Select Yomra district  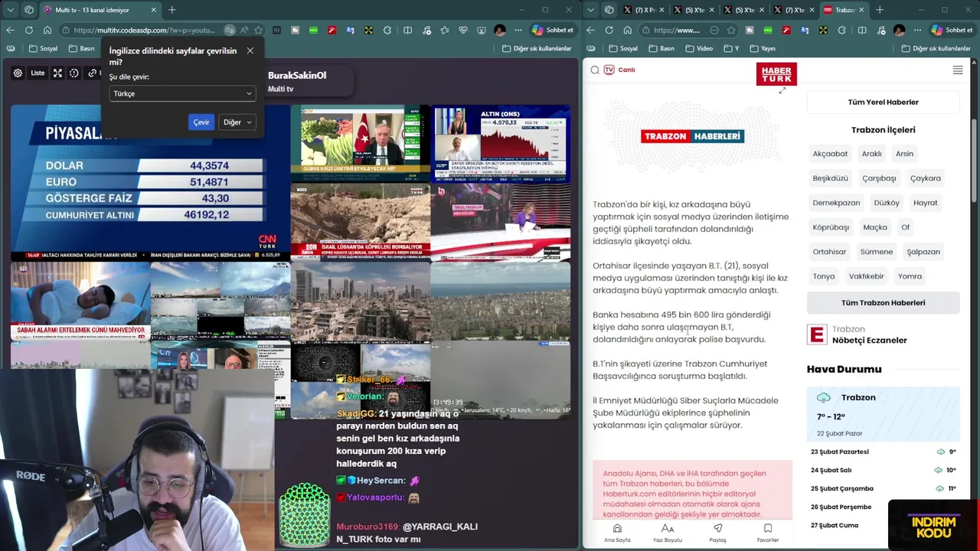pyautogui.click(x=910, y=276)
